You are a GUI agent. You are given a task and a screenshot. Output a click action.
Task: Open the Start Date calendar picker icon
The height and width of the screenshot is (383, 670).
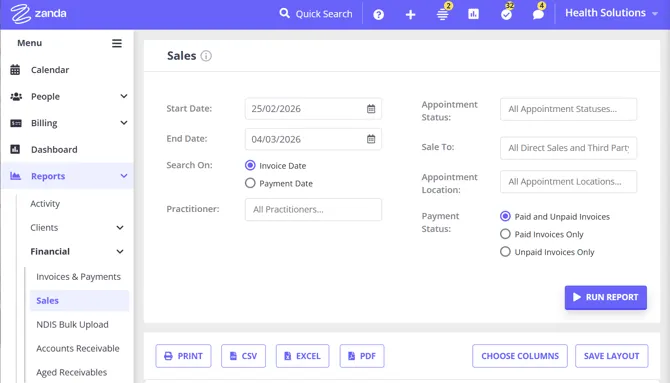click(x=371, y=109)
